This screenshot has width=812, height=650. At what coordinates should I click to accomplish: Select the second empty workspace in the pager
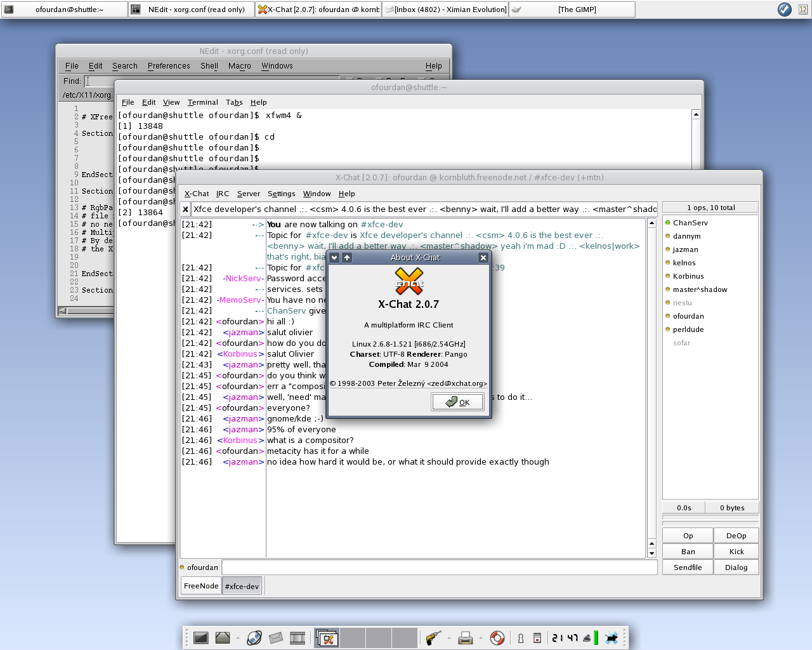pyautogui.click(x=378, y=638)
